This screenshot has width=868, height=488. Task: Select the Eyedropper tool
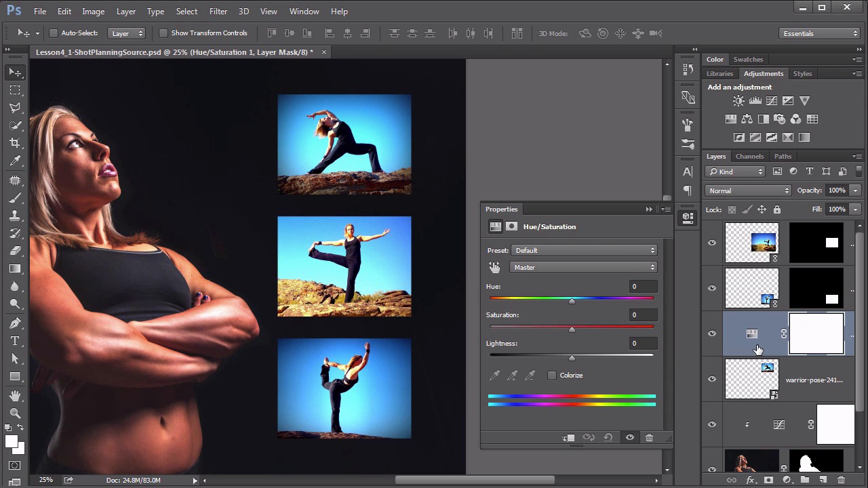(x=15, y=161)
